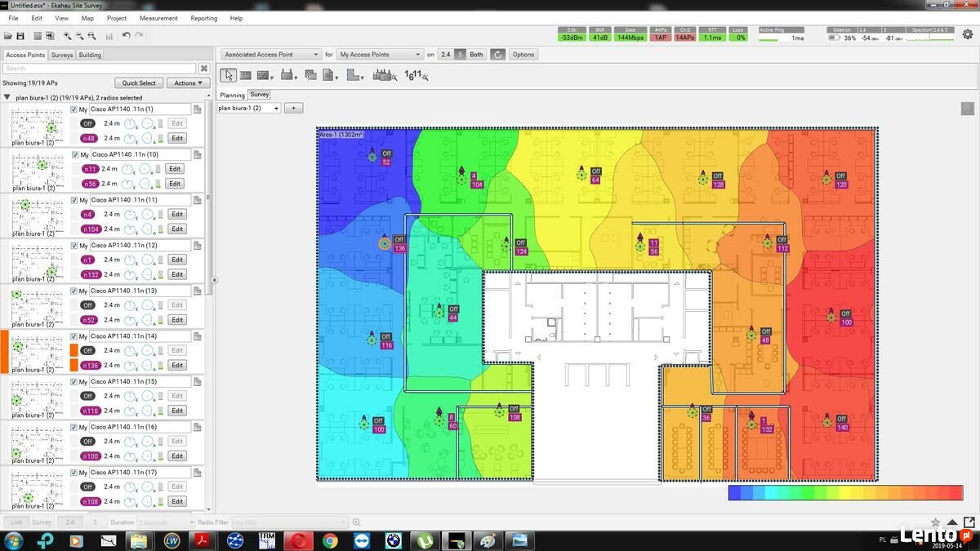Select the AP marked channel 140 on the map
The height and width of the screenshot is (551, 980).
pyautogui.click(x=827, y=421)
